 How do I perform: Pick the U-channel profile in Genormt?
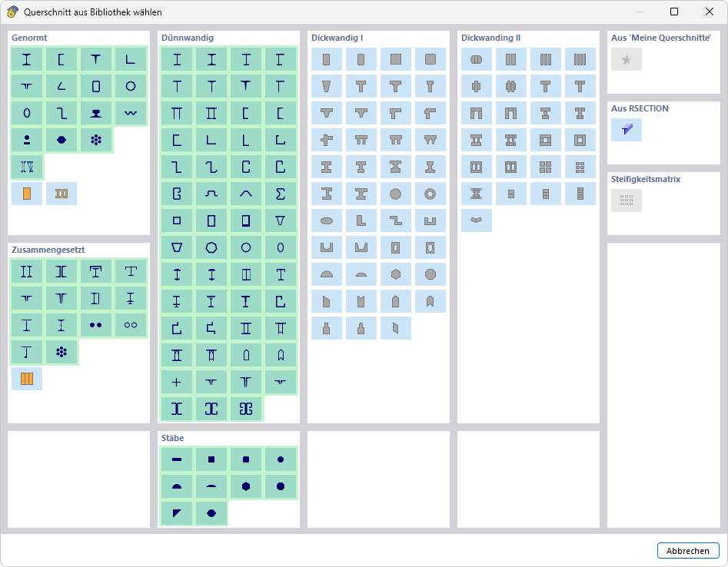click(x=61, y=59)
